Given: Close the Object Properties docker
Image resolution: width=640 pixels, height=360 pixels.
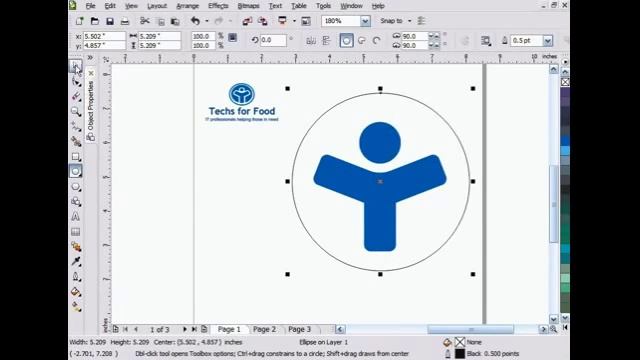Looking at the screenshot, I should tap(91, 73).
